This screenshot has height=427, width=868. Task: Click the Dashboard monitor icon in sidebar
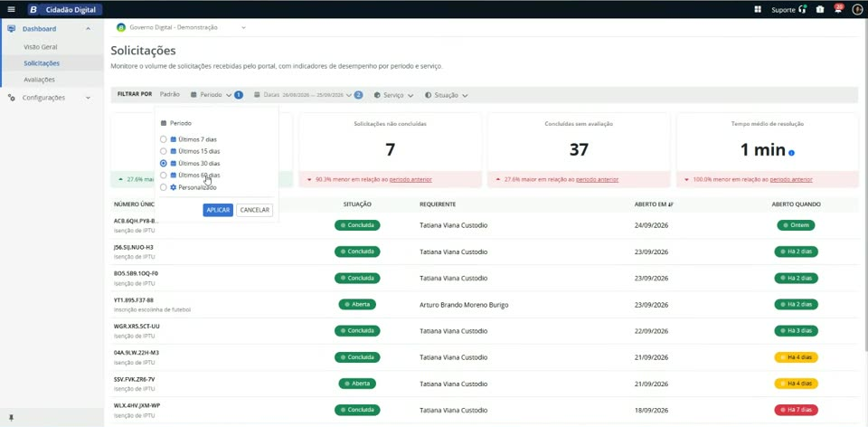click(x=12, y=29)
